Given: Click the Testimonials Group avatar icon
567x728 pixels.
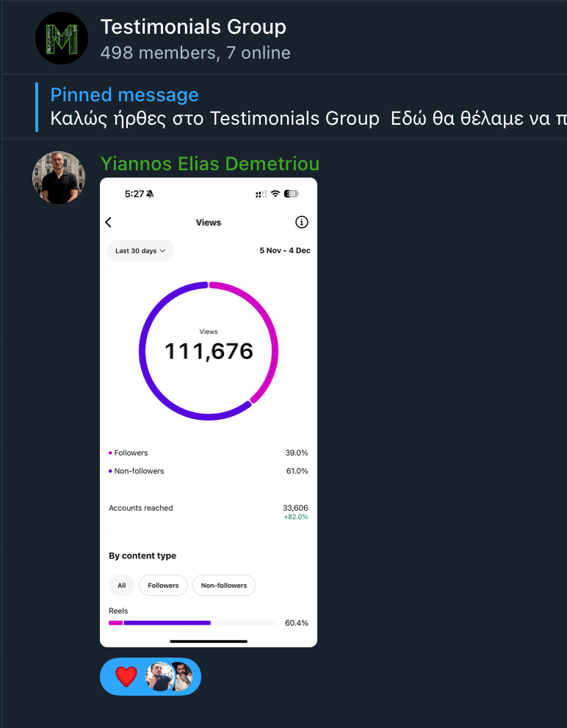Looking at the screenshot, I should click(62, 38).
